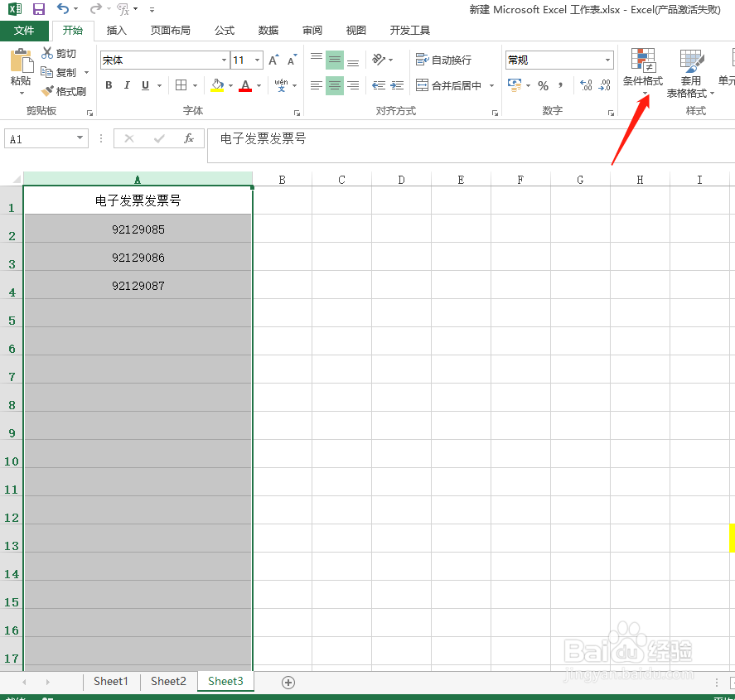The width and height of the screenshot is (735, 700).
Task: Switch to the 插入 ribbon tab
Action: coord(117,30)
